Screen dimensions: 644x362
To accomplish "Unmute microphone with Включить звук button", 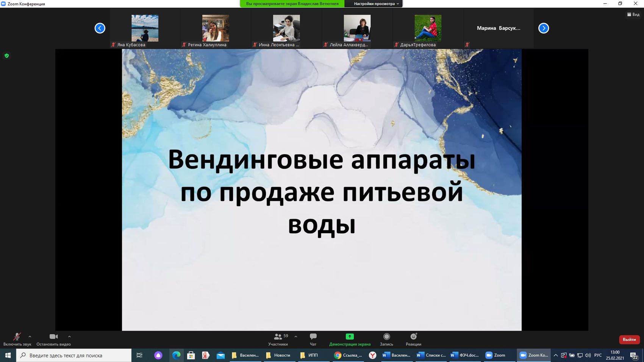I will tap(17, 339).
